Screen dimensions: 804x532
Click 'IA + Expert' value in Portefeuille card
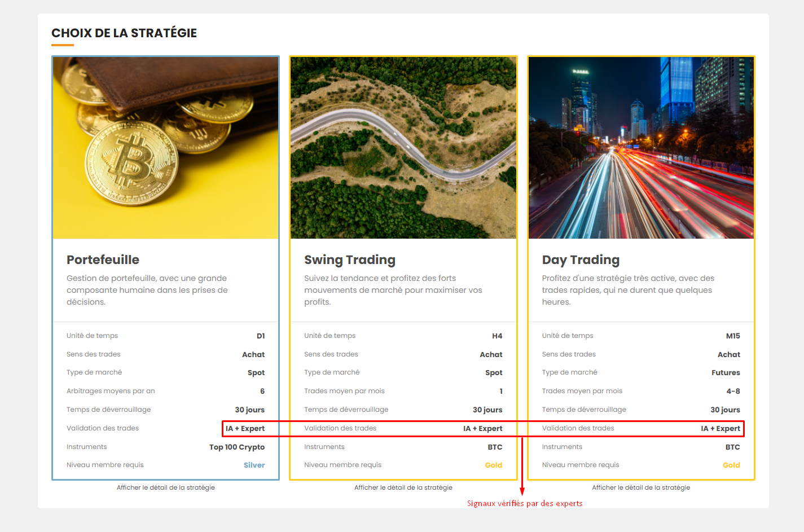coord(245,428)
